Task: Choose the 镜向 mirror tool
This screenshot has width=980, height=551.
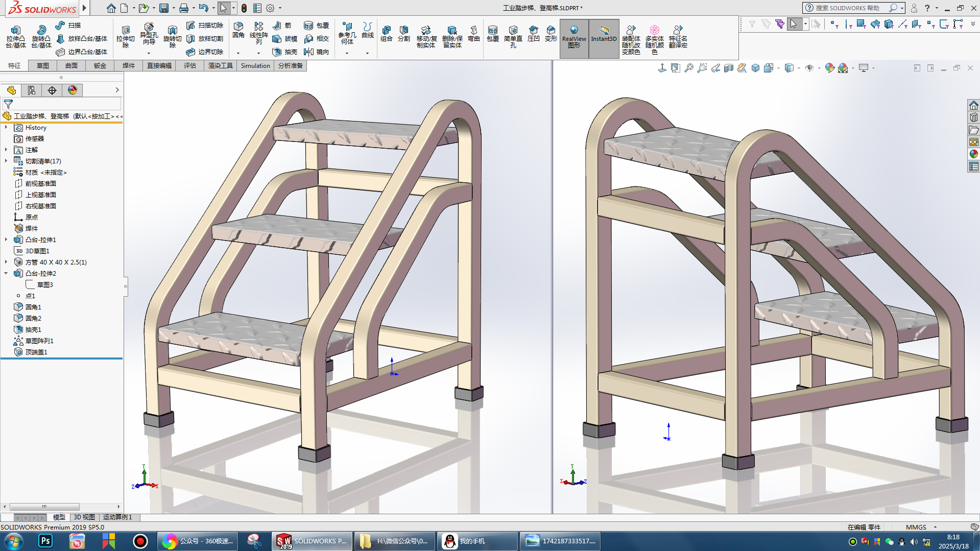Action: click(317, 52)
